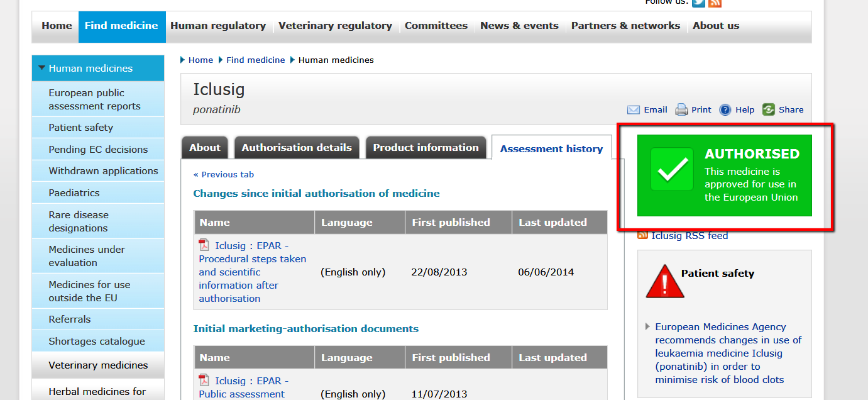Collapse the Human medicines sidebar section
The height and width of the screenshot is (400, 868).
pyautogui.click(x=42, y=68)
